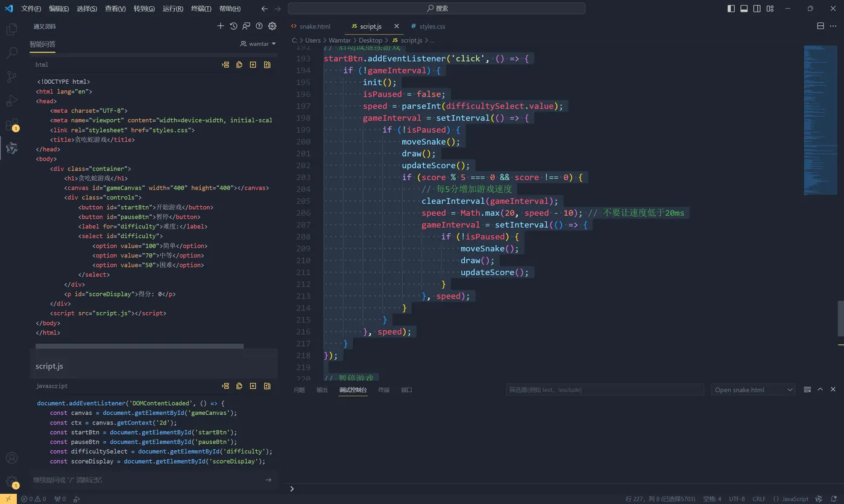Insert html code block into editor
Screen dimensions: 844x504
(x=226, y=65)
